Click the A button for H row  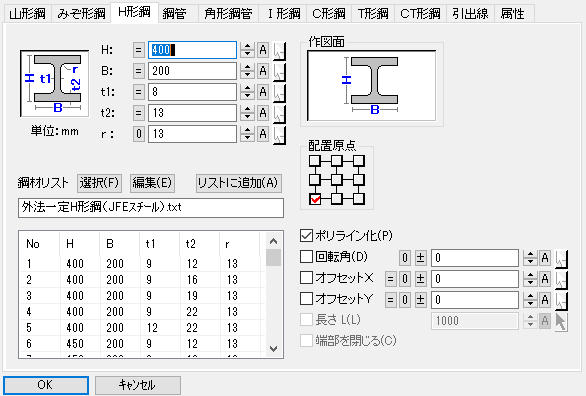pos(263,50)
